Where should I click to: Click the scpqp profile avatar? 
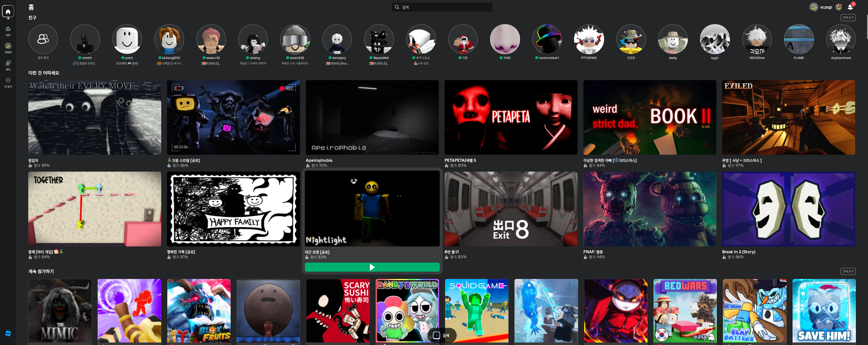point(813,7)
